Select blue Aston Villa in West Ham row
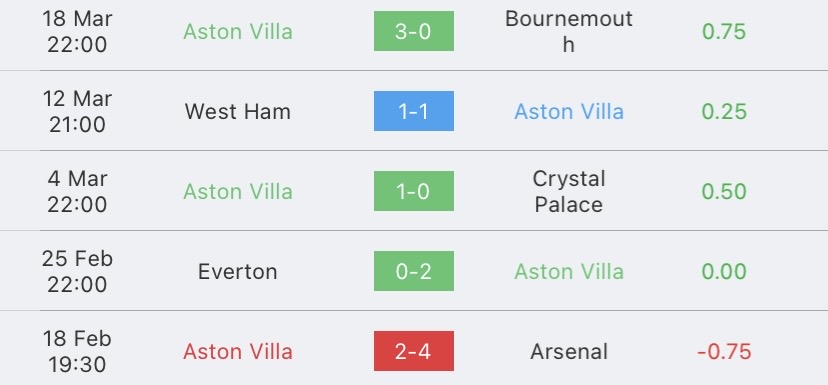 (569, 111)
